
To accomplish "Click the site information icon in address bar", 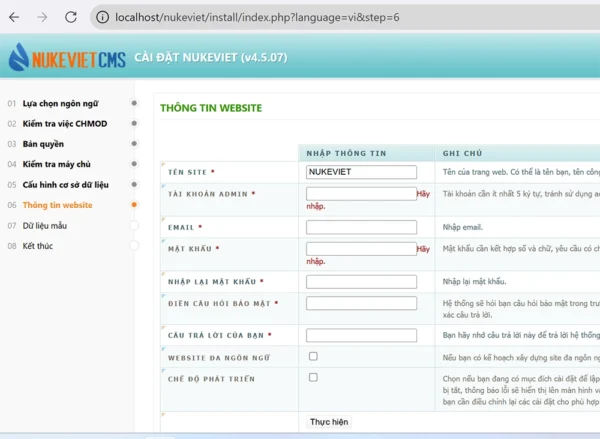I will (x=102, y=17).
